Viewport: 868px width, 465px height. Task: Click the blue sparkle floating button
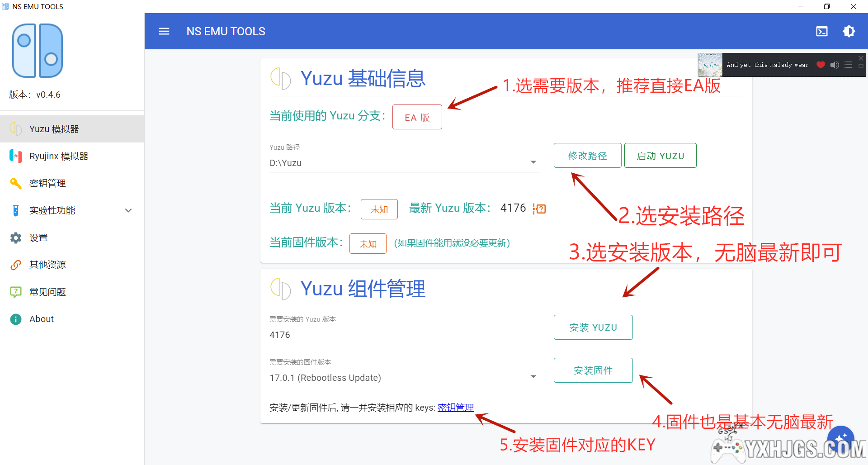click(840, 438)
